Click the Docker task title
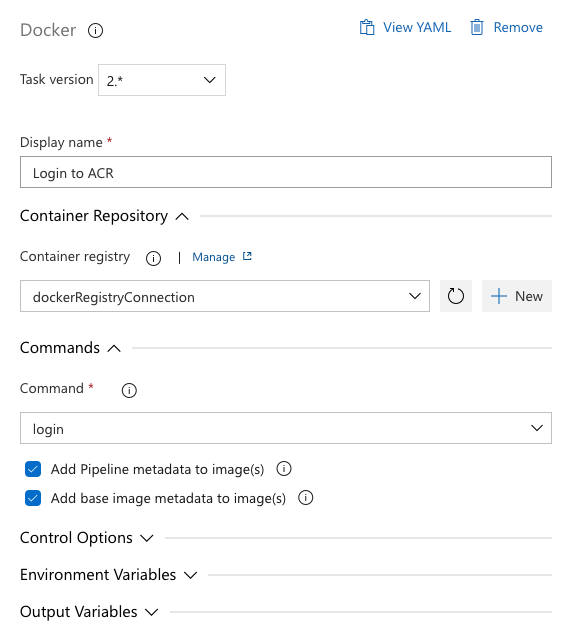567x635 pixels. 48,30
